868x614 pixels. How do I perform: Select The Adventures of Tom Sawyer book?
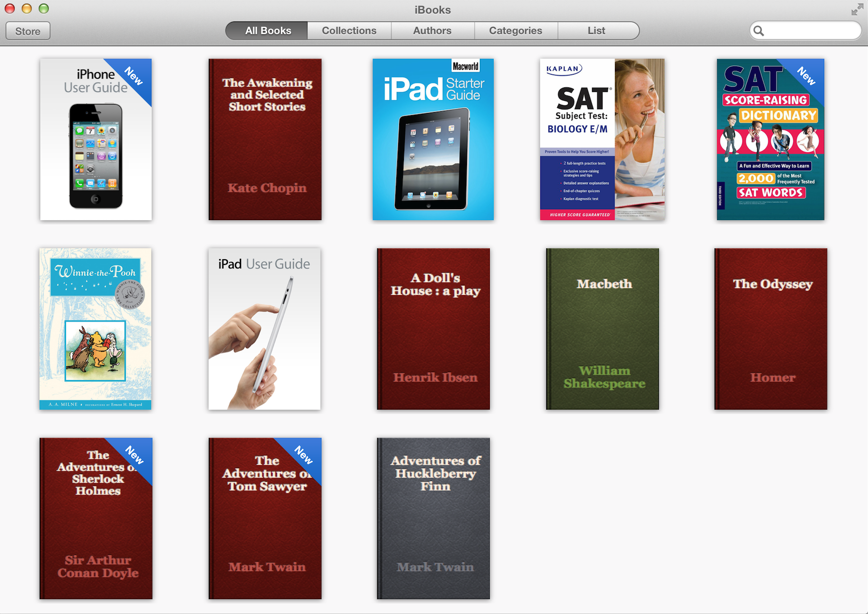click(x=265, y=518)
